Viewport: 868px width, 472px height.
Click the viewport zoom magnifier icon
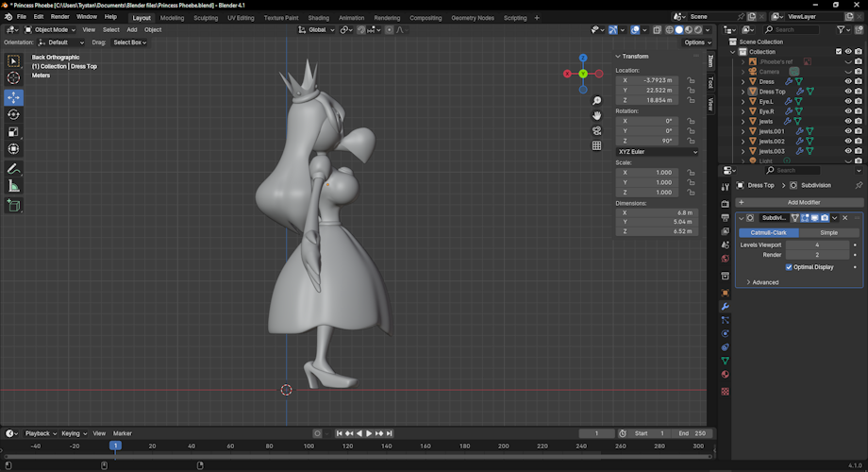596,101
